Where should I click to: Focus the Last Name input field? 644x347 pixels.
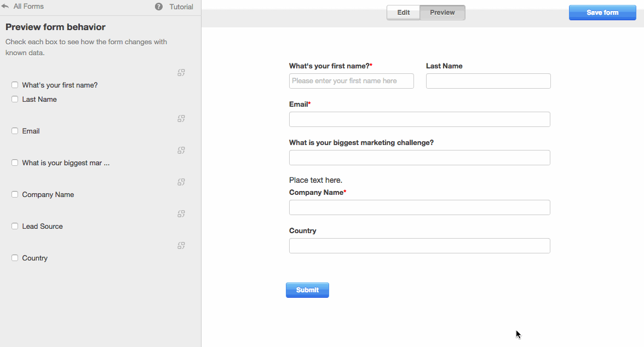[488, 81]
